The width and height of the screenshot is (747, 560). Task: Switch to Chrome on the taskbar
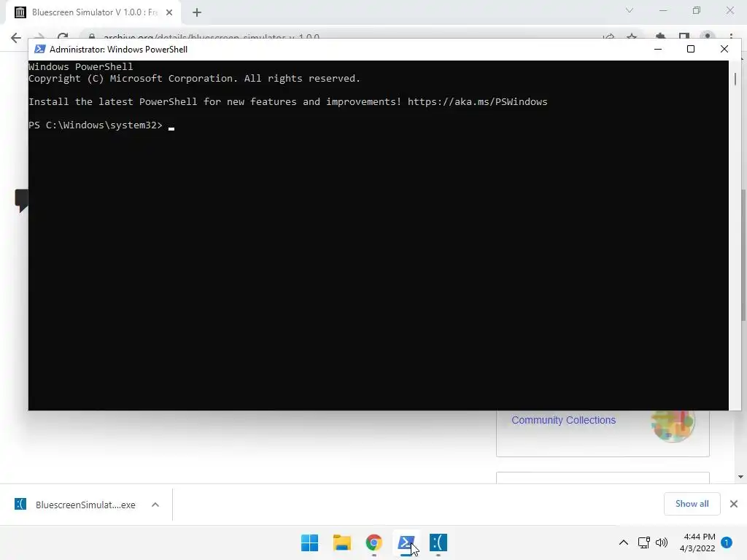374,542
